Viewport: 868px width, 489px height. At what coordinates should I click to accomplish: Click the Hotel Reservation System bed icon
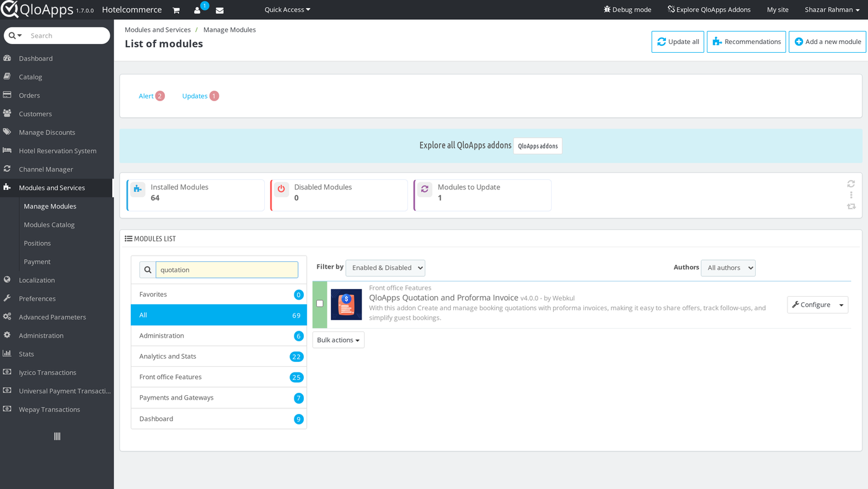[x=7, y=151]
